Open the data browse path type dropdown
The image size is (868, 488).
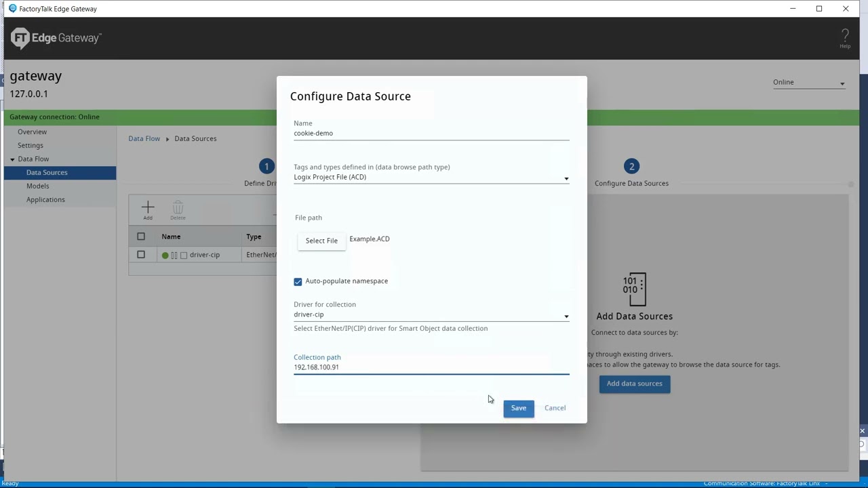click(431, 177)
